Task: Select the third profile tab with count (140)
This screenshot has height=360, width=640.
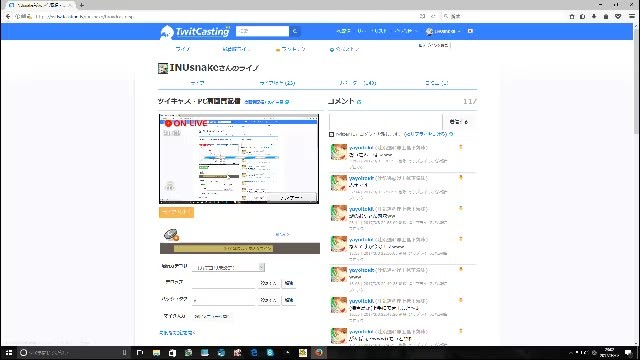Action: click(358, 83)
